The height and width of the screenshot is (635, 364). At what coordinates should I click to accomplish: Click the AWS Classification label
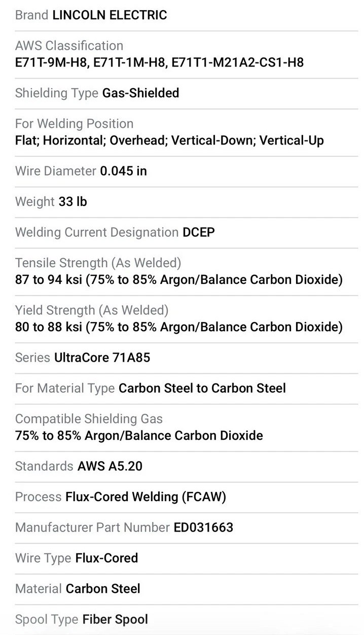point(69,46)
